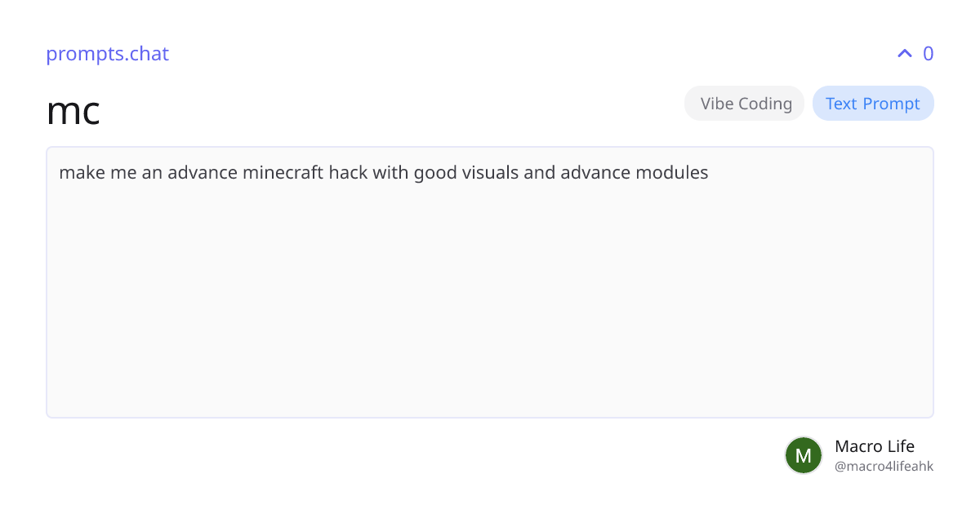Screen dimensions: 980x514
Task: Click the word "visuals" in the prompt text
Action: 489,173
